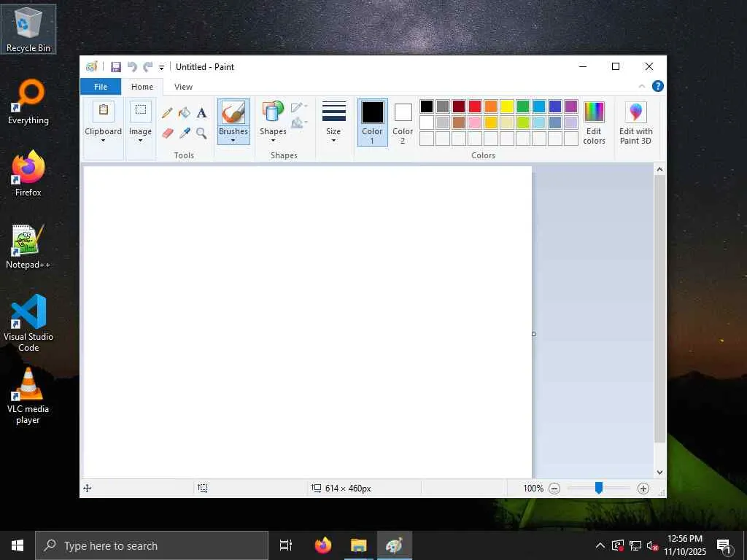The height and width of the screenshot is (560, 747).
Task: Select the Notepad++ desktop icon
Action: pos(28,246)
